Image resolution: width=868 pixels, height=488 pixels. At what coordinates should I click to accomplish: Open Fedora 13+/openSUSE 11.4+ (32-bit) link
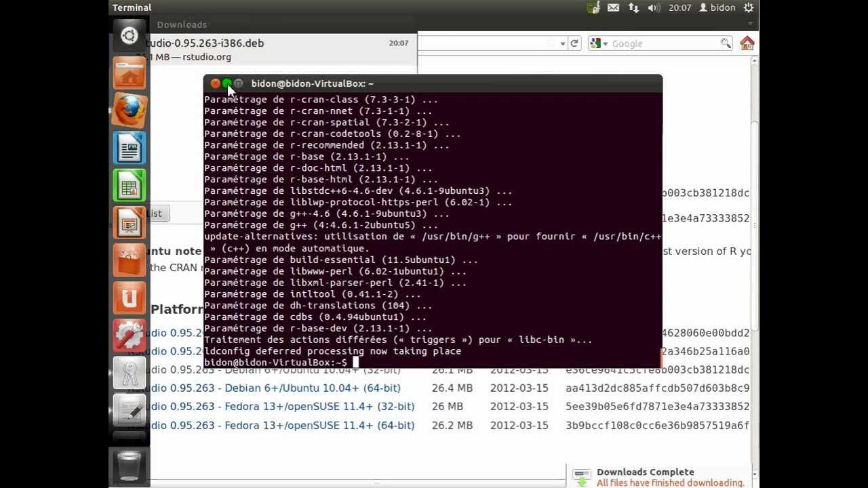pyautogui.click(x=319, y=406)
